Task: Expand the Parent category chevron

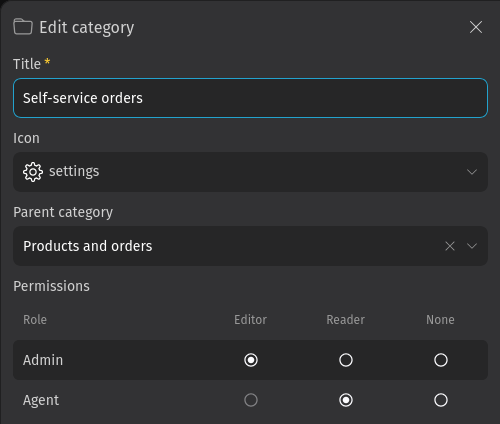Action: pos(472,246)
